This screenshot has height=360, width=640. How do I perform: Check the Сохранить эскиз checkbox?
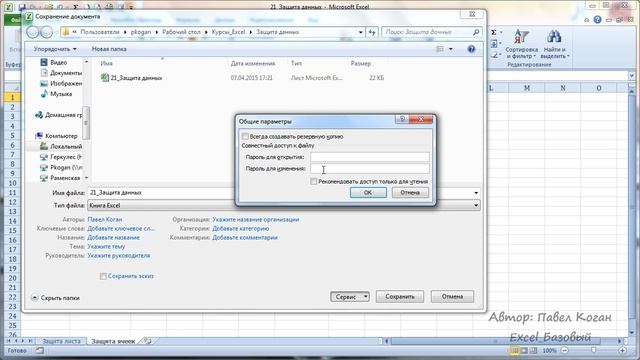click(103, 276)
